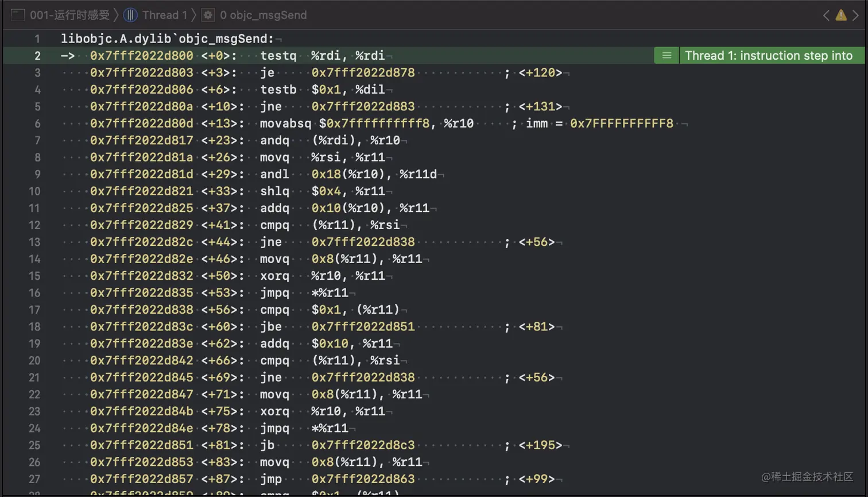Click address 0x7fff2022d81a
Image resolution: width=868 pixels, height=497 pixels.
click(142, 157)
